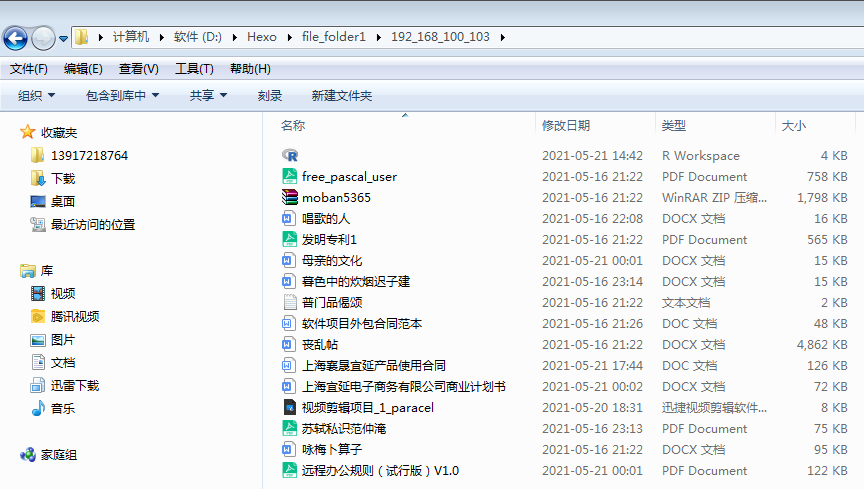Select the 视频剪辑项目_1_paracel file icon
The height and width of the screenshot is (489, 864).
tap(289, 407)
